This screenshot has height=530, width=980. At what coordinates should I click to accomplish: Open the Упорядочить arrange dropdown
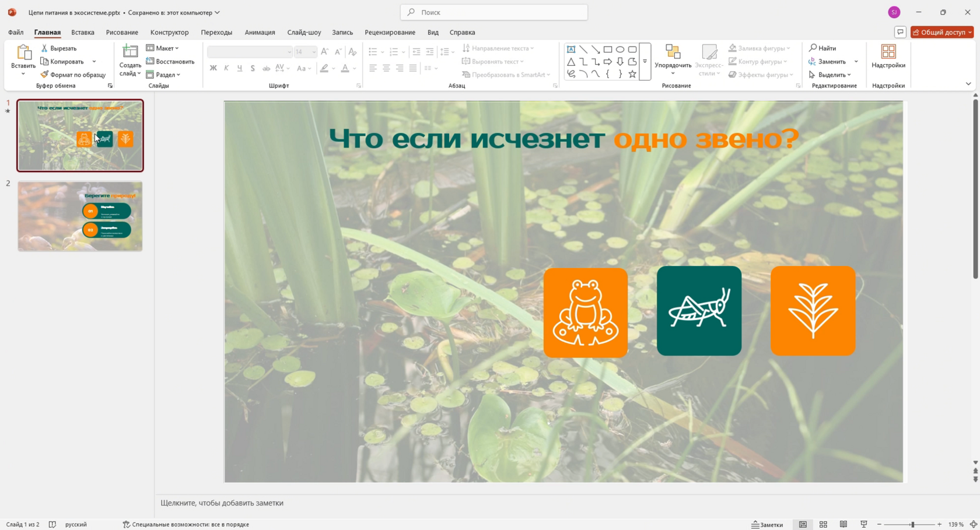click(x=673, y=61)
